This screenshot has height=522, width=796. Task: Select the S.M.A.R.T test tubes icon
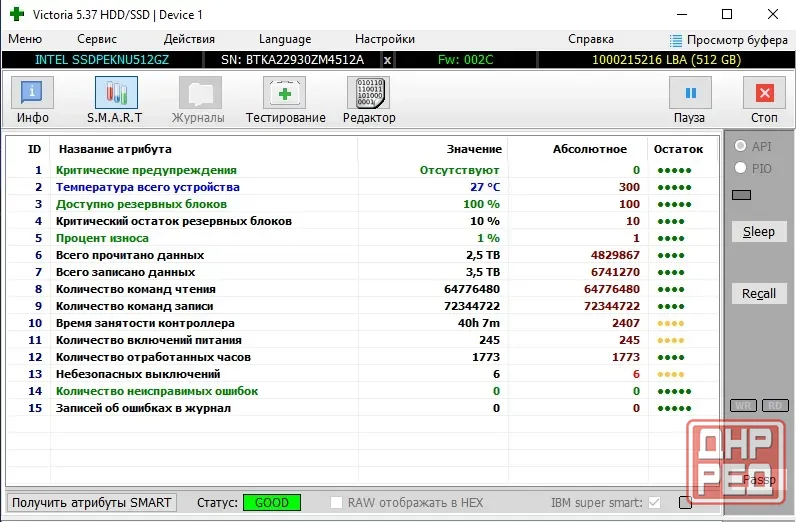tap(116, 92)
